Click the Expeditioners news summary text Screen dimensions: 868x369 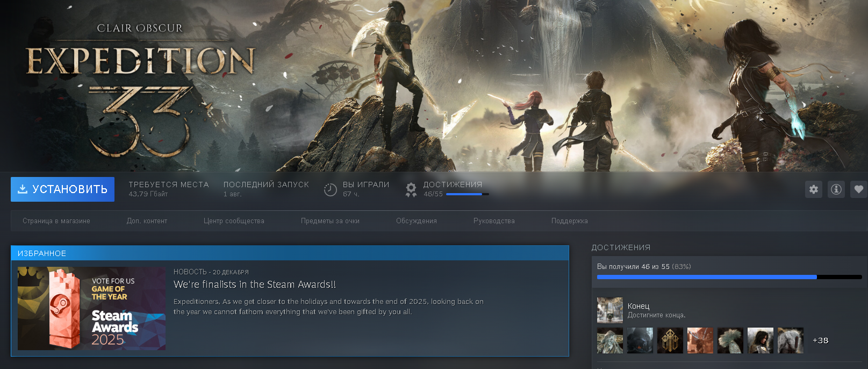pos(328,307)
